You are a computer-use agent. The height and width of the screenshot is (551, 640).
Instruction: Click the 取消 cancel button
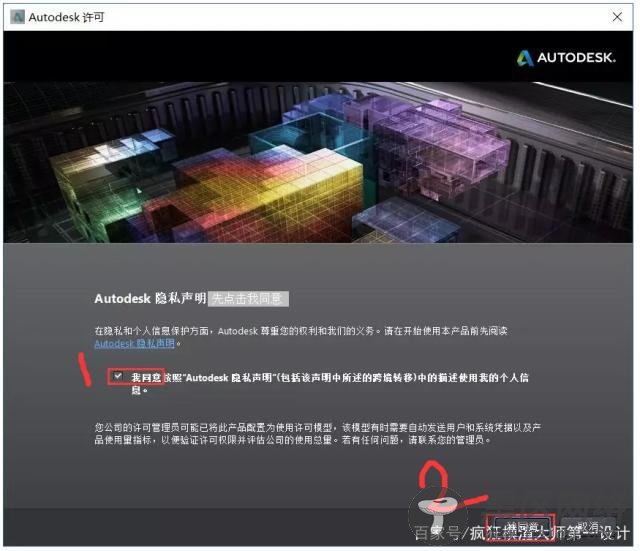(588, 527)
